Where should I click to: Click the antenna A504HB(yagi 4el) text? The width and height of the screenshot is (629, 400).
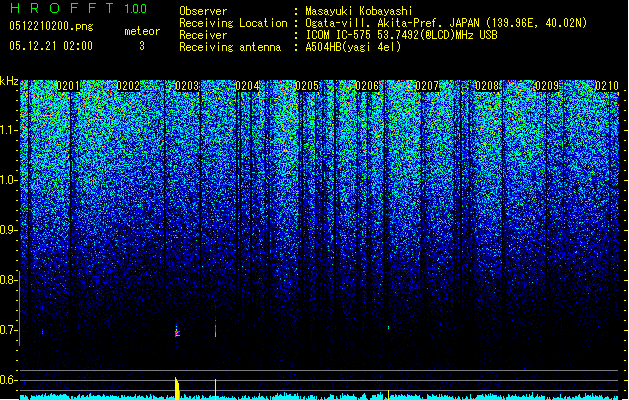[x=353, y=47]
